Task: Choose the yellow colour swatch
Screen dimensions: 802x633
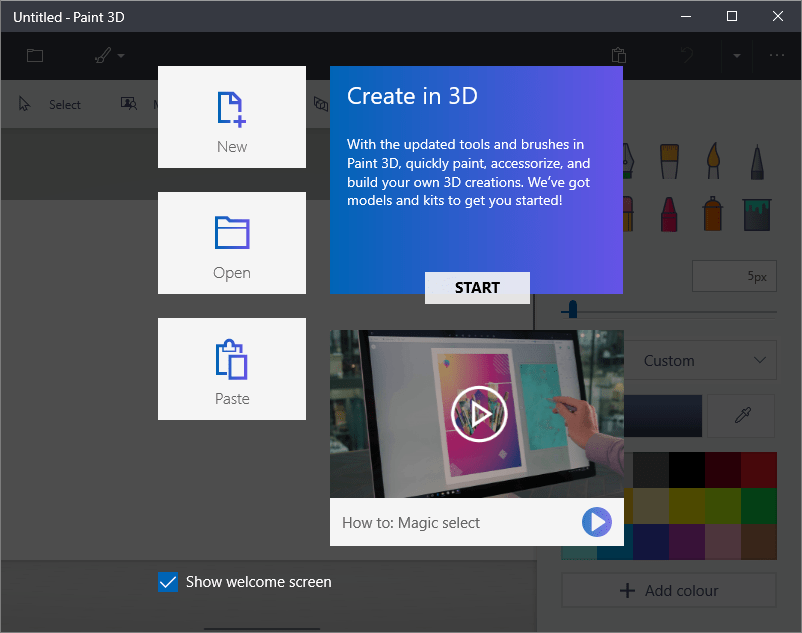Action: (687, 506)
